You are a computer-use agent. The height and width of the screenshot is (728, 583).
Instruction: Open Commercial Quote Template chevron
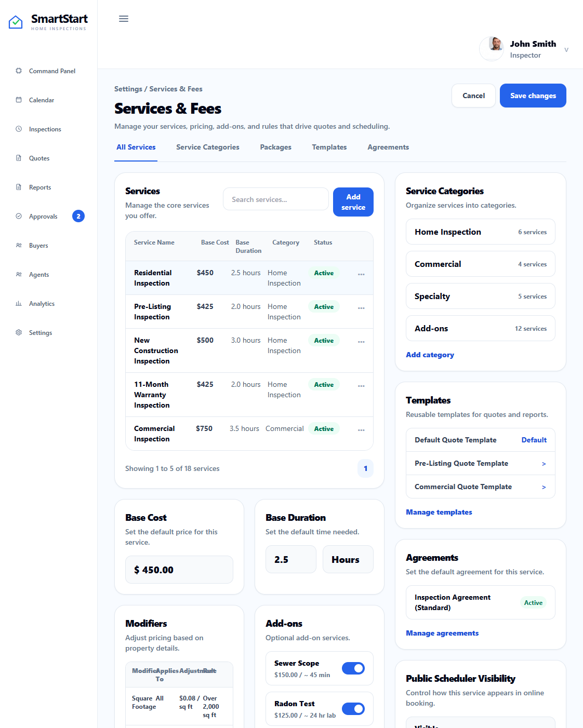tap(544, 487)
